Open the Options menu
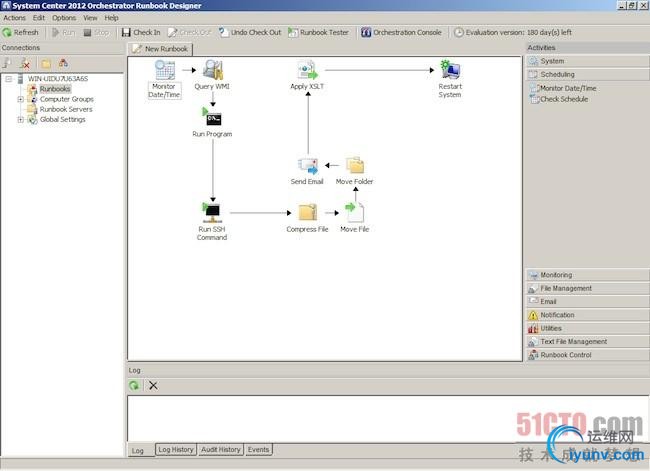Image resolution: width=650 pixels, height=471 pixels. (64, 18)
